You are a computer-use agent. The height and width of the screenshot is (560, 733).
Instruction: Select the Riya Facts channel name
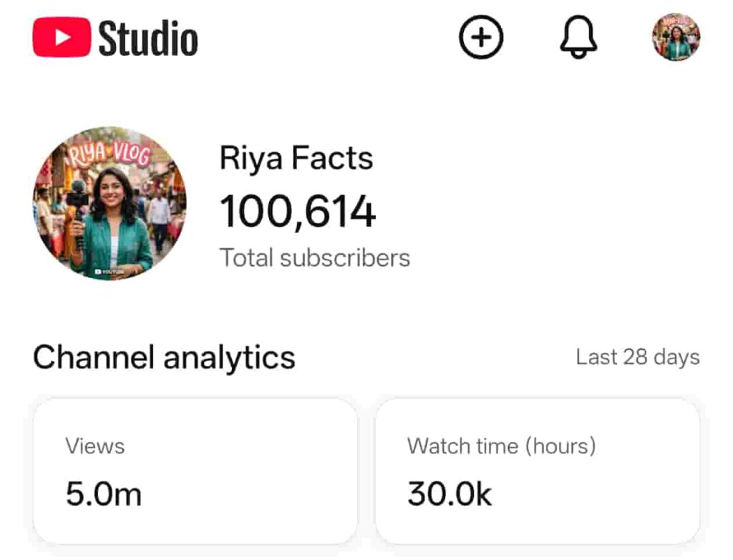(x=296, y=158)
